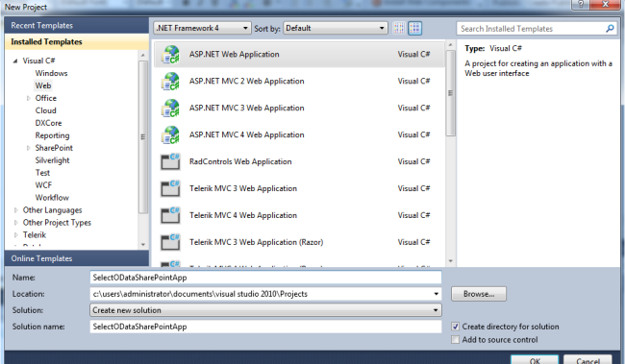Select Windows under Visual C#
625x364 pixels.
point(51,73)
